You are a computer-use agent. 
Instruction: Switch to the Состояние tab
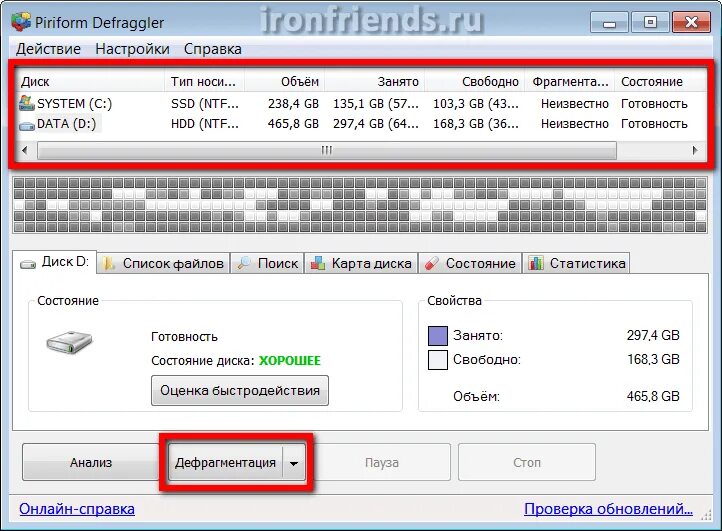point(470,263)
